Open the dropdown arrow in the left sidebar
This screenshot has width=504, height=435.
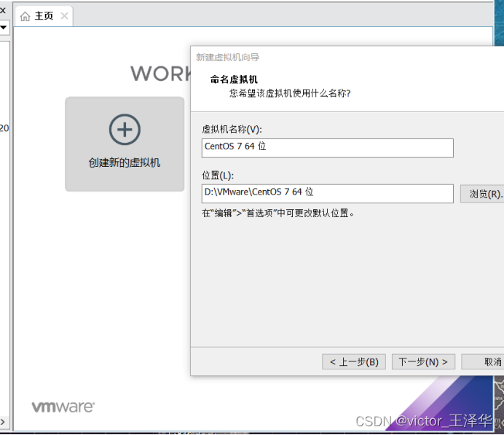(4, 28)
